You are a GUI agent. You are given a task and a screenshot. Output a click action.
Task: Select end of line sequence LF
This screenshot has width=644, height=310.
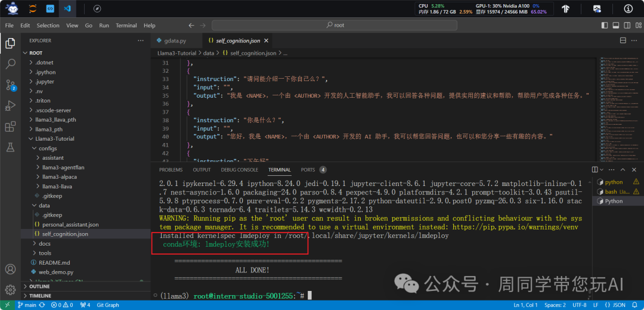coord(596,305)
